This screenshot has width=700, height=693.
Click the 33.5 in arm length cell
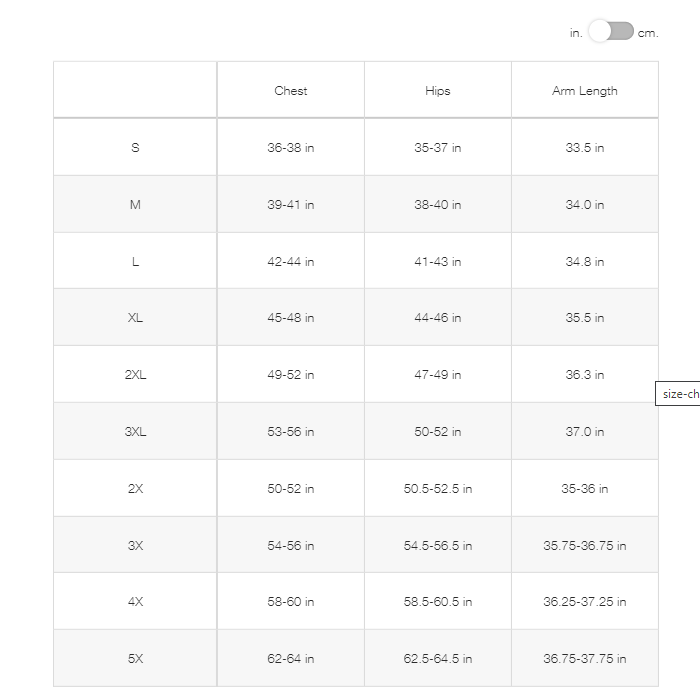point(585,148)
